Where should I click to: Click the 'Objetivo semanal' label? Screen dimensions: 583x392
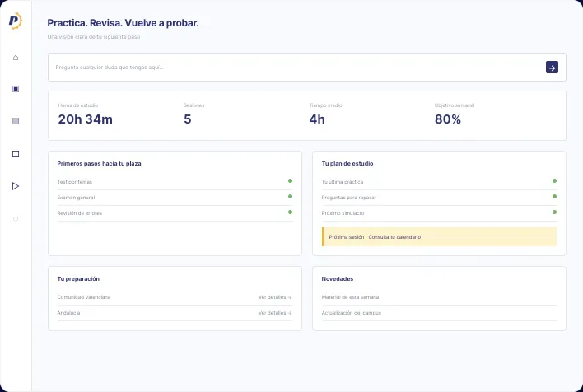(455, 105)
